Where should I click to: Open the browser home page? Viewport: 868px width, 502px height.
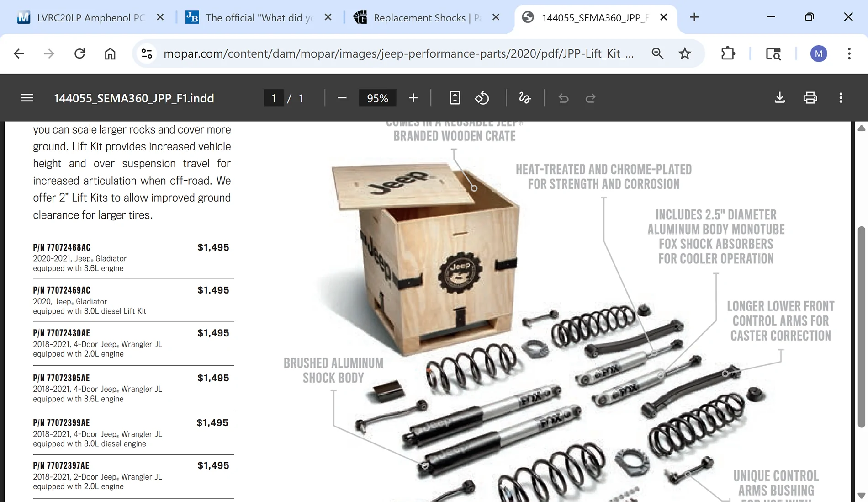[110, 54]
